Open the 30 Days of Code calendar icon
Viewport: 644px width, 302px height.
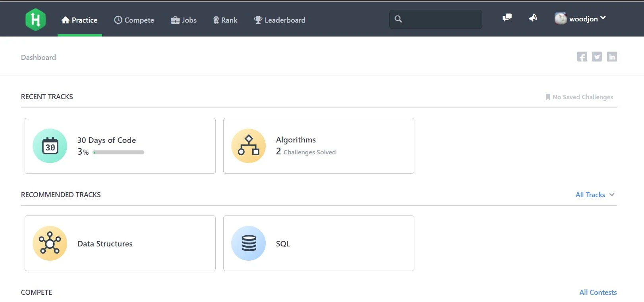click(50, 146)
